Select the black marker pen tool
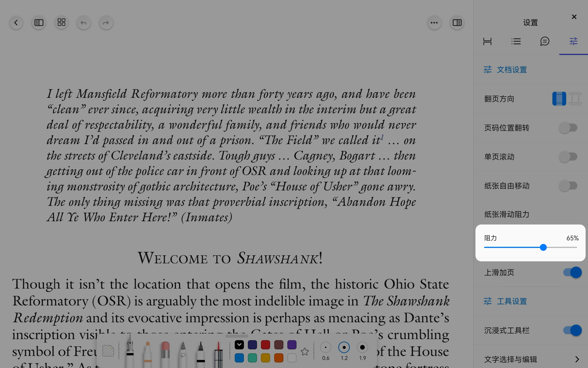This screenshot has height=368, width=588. [x=201, y=354]
